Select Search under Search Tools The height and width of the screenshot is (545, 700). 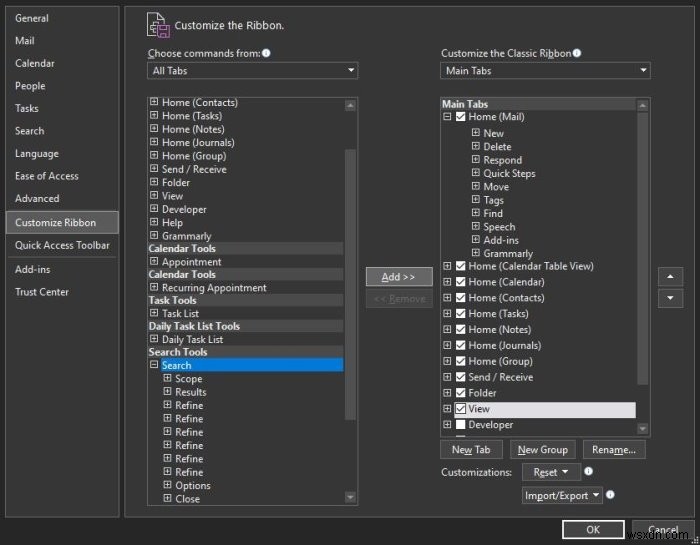(252, 365)
